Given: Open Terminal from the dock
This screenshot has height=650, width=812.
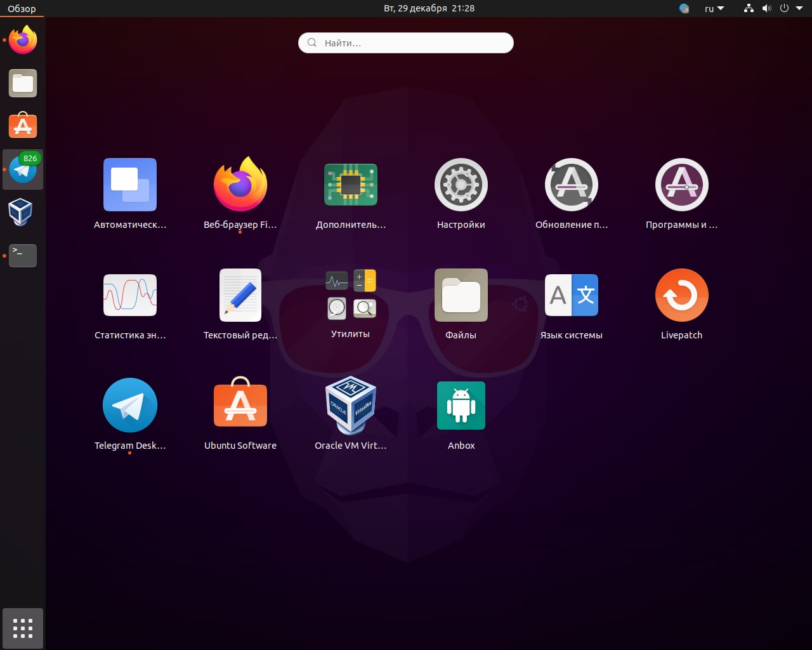Looking at the screenshot, I should point(23,256).
